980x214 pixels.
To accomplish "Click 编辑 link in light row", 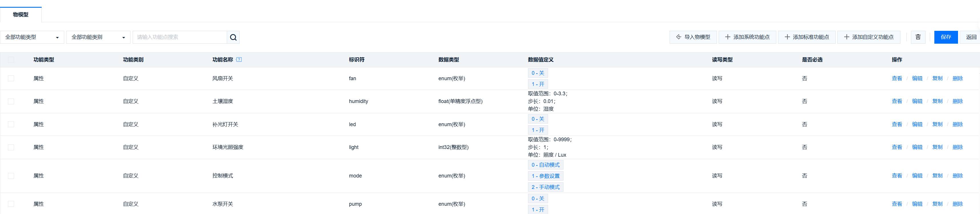I will [x=917, y=147].
